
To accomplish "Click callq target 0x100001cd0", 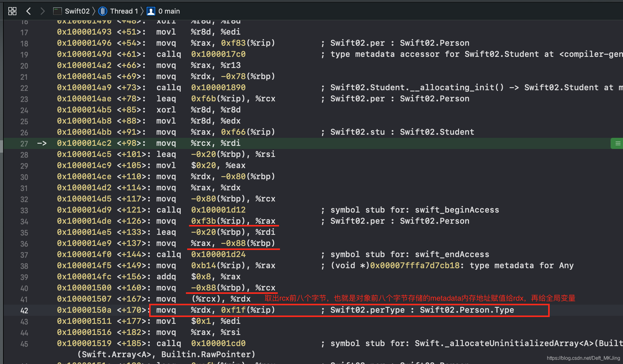I will point(218,343).
